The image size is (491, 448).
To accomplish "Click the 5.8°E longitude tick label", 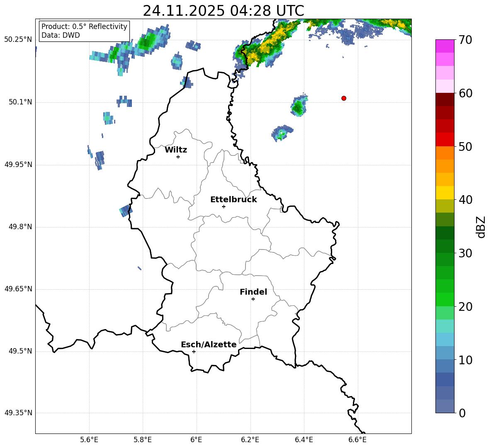I will click(143, 440).
